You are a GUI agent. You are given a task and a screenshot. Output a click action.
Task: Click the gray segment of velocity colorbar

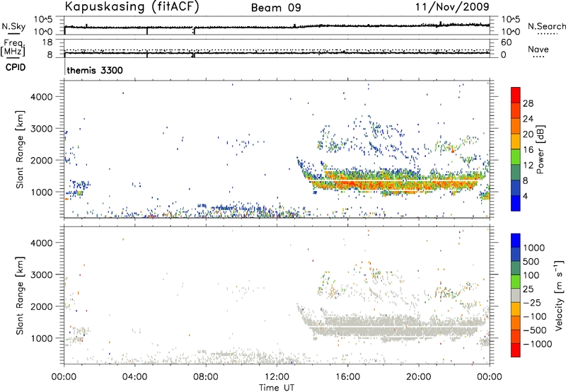[516, 296]
